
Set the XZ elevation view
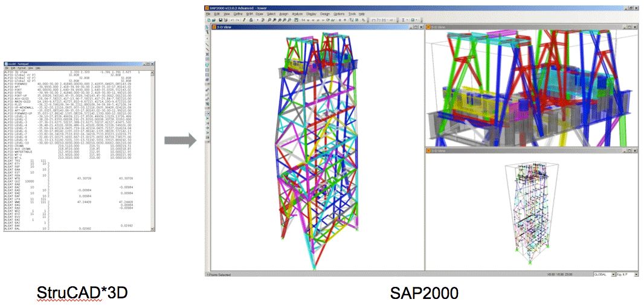coord(314,20)
